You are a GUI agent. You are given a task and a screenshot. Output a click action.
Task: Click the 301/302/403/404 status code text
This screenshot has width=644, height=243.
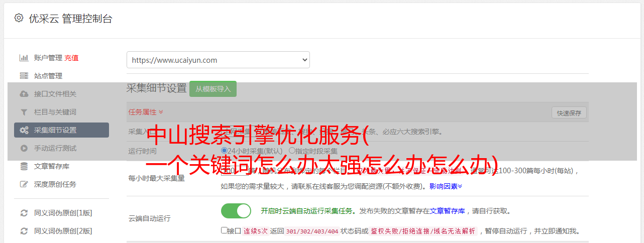point(311,231)
